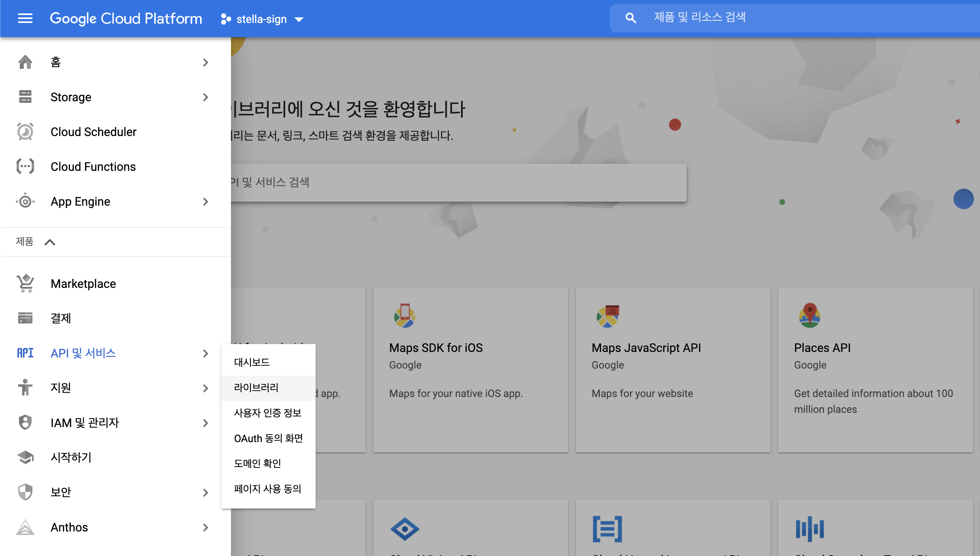Click the Maps SDK for iOS icon

tap(405, 316)
